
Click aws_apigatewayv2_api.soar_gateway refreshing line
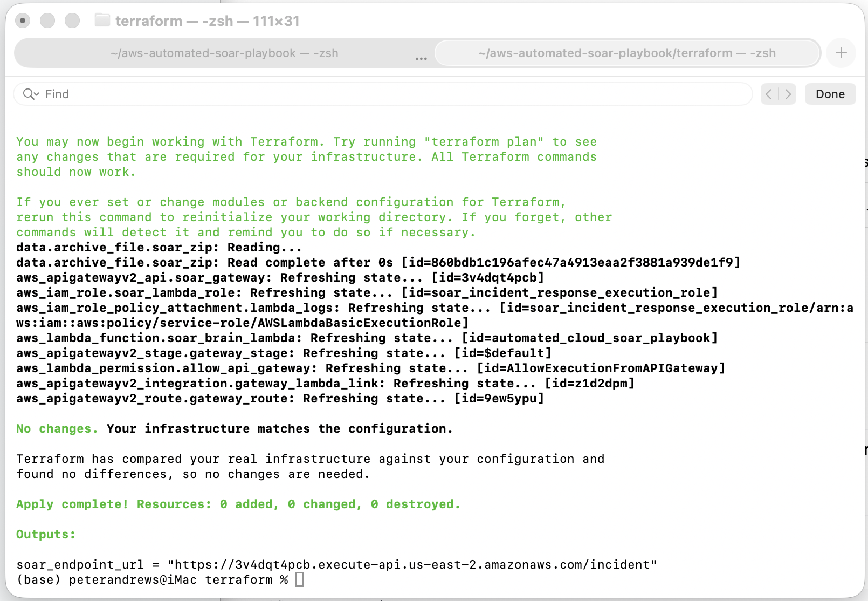coord(280,278)
